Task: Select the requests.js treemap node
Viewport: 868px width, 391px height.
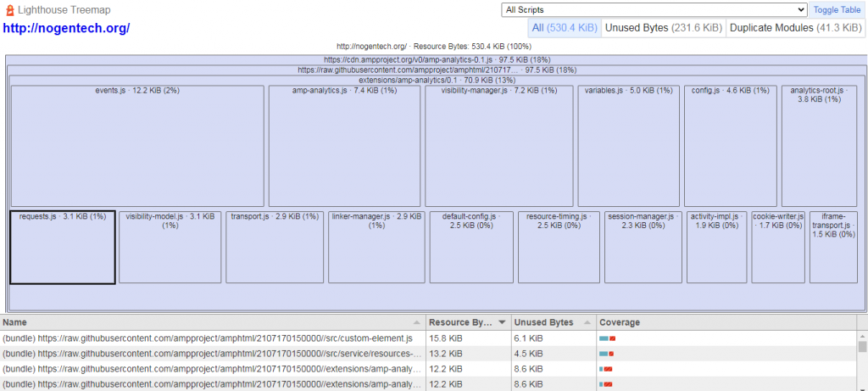Action: [63, 247]
